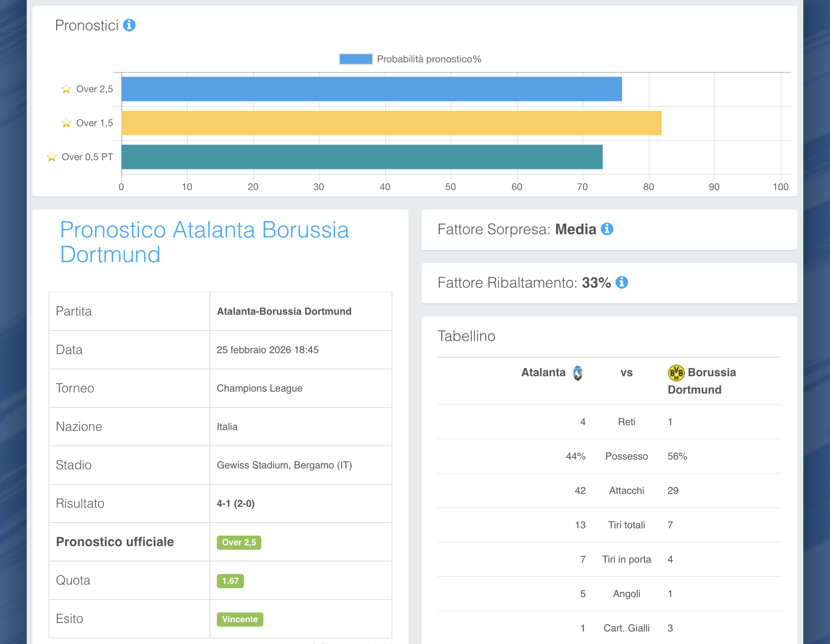Screen dimensions: 830x644
Task: Click the star icon beside Over 2,5
Action: (66, 89)
